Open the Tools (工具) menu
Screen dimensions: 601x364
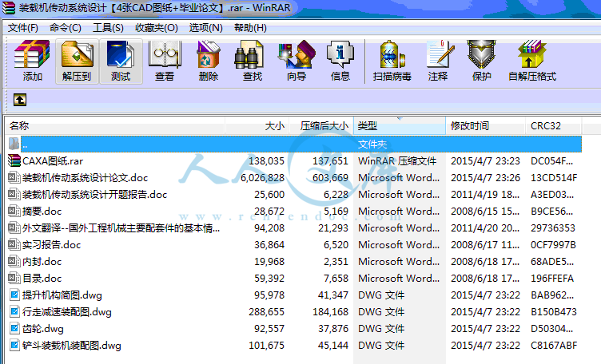108,28
